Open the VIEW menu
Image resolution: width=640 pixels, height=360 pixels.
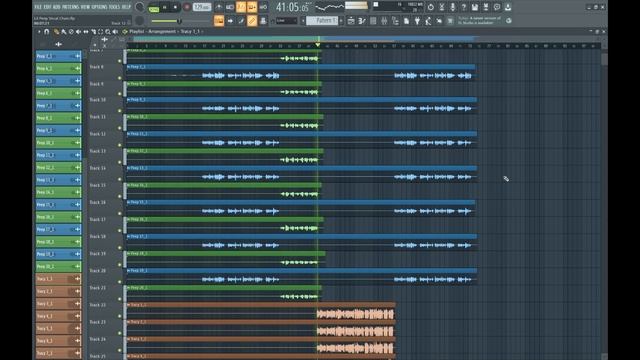(x=85, y=7)
